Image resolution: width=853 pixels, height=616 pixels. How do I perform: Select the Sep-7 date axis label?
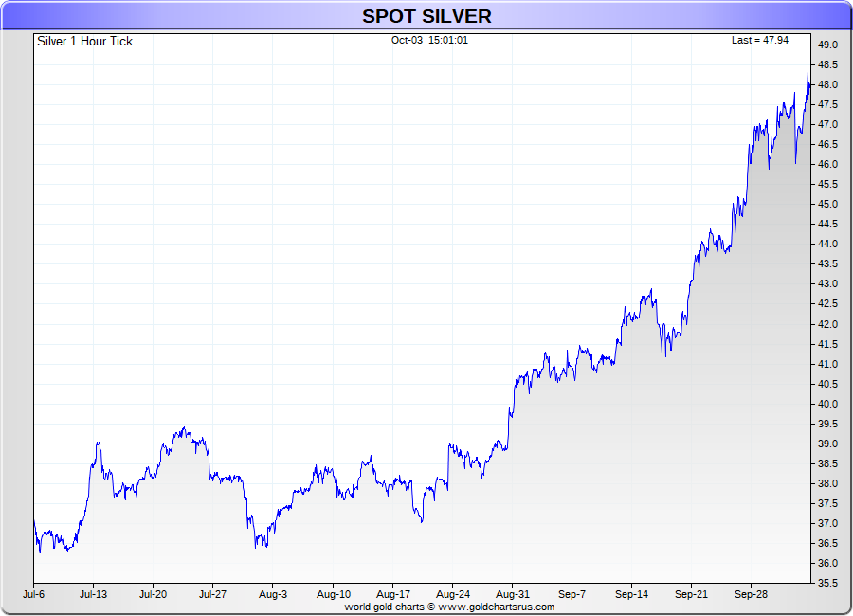click(x=572, y=594)
